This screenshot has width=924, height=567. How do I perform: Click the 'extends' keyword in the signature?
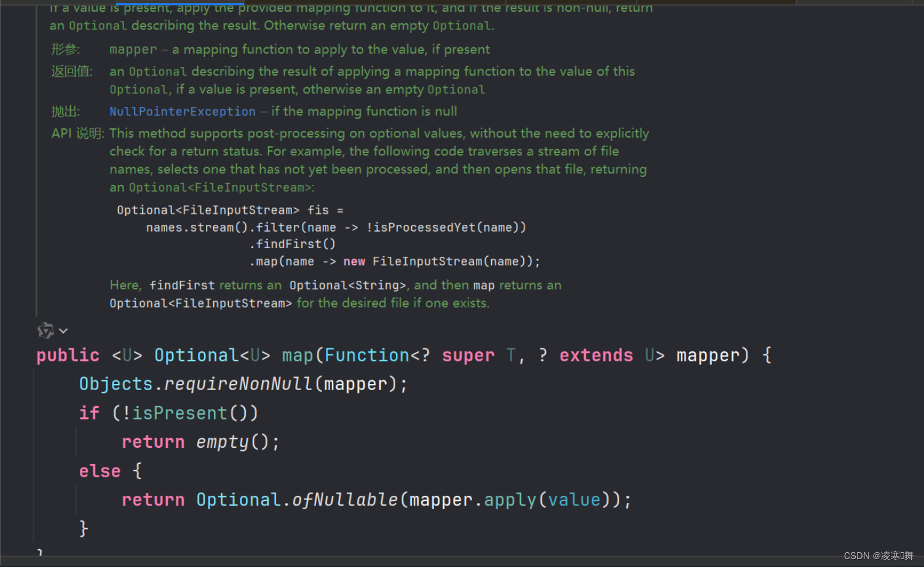tap(596, 355)
